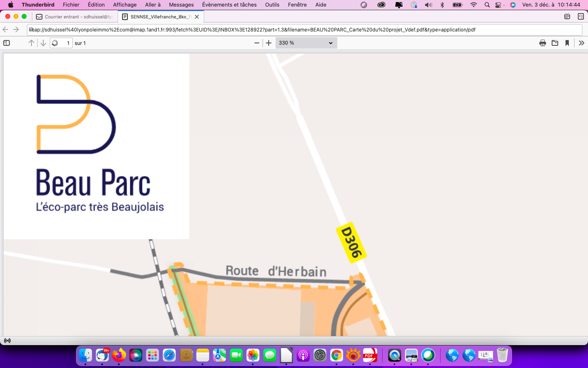Zoom out with the minus button
The width and height of the screenshot is (588, 368).
tap(257, 43)
